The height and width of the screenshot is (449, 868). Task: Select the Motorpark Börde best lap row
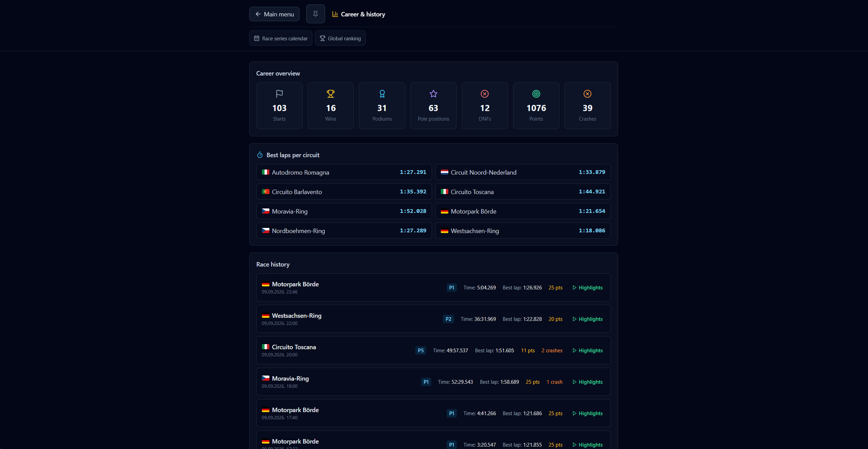pos(523,211)
